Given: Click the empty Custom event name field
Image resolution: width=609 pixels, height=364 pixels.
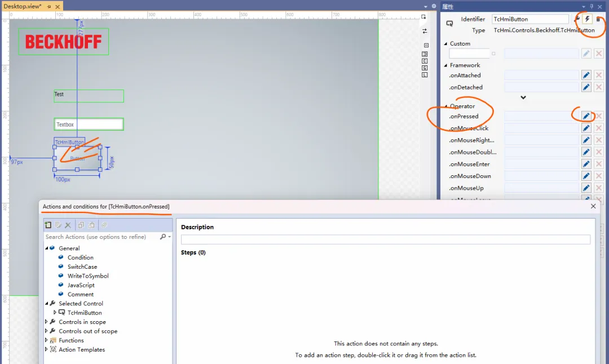Looking at the screenshot, I should (469, 54).
